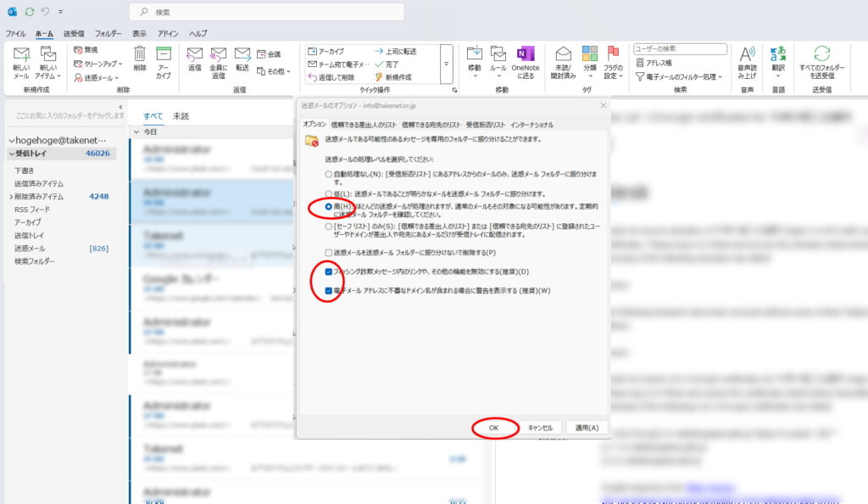Click the 削除 (Delete) trash icon
The image size is (868, 504).
pyautogui.click(x=140, y=55)
